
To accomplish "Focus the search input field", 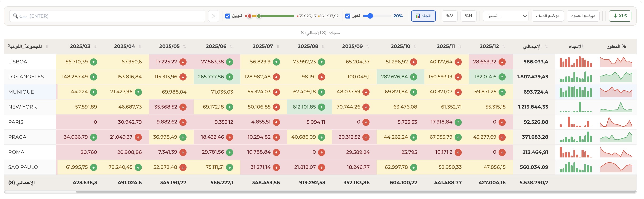I will click(x=107, y=16).
